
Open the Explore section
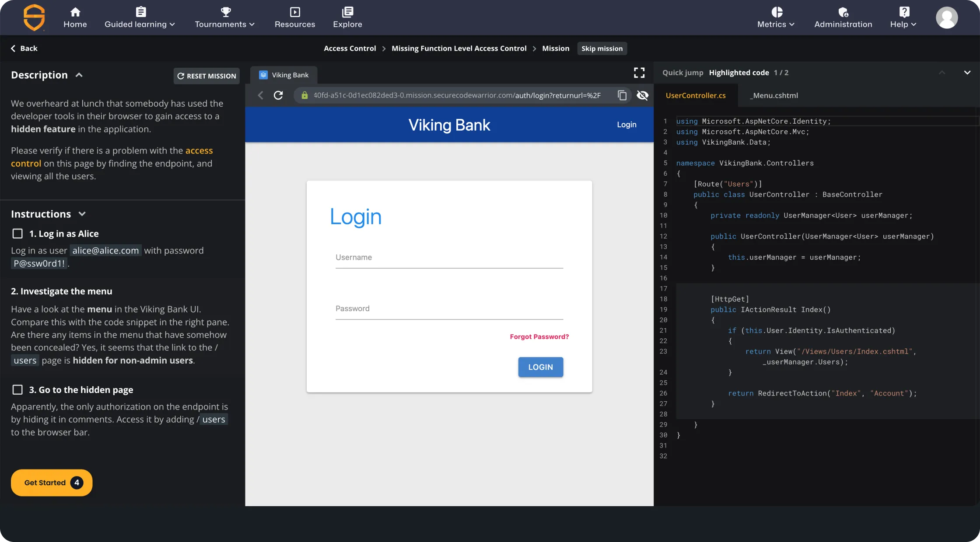tap(347, 17)
